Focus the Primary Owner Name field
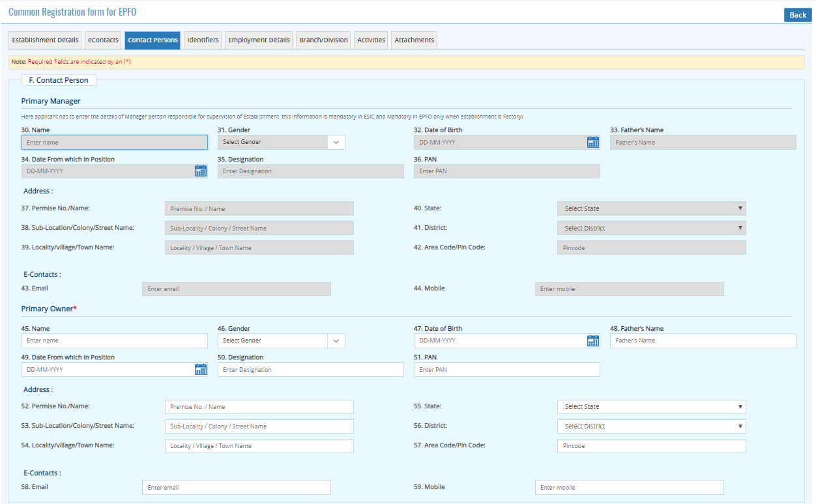The width and height of the screenshot is (816, 504). click(x=115, y=341)
